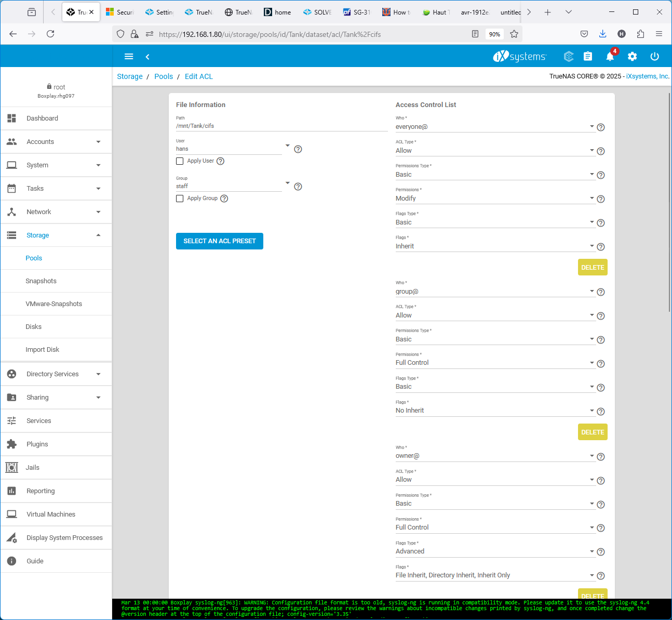Image resolution: width=672 pixels, height=620 pixels.
Task: Show help for the Group field
Action: (298, 187)
